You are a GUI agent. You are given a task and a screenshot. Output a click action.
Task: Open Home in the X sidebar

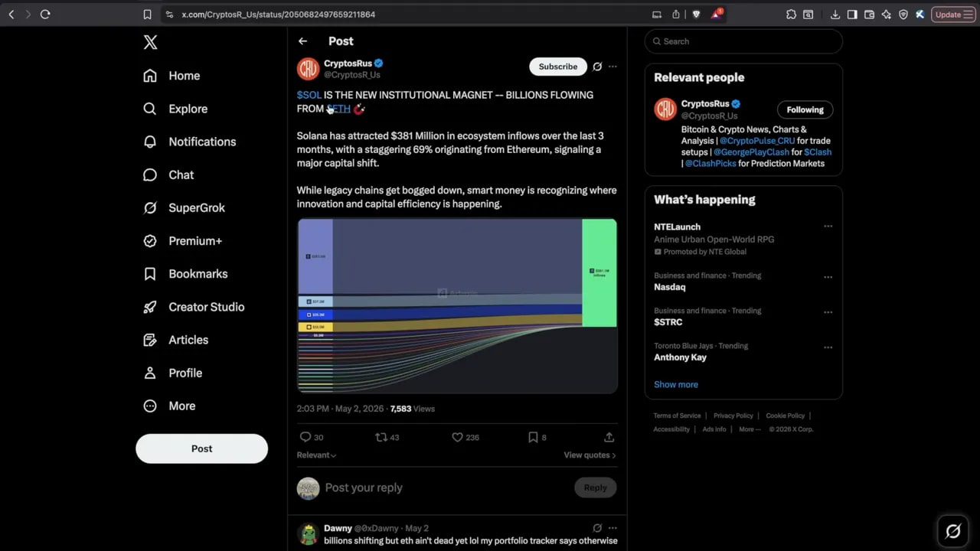coord(171,76)
